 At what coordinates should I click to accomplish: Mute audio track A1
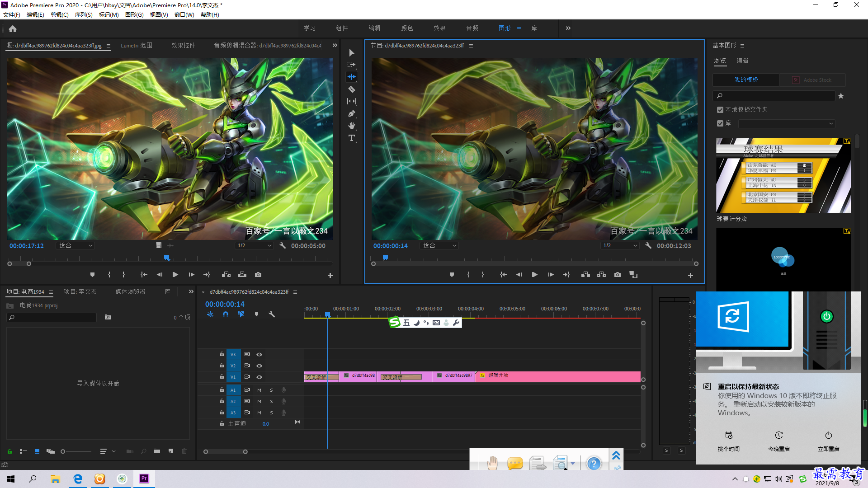259,390
